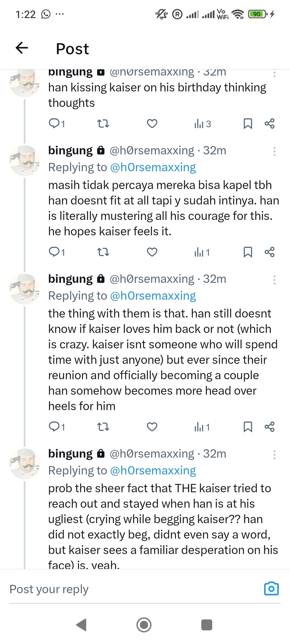Bookmark the 'the thing with them' post
This screenshot has height=644, width=290.
(x=248, y=427)
